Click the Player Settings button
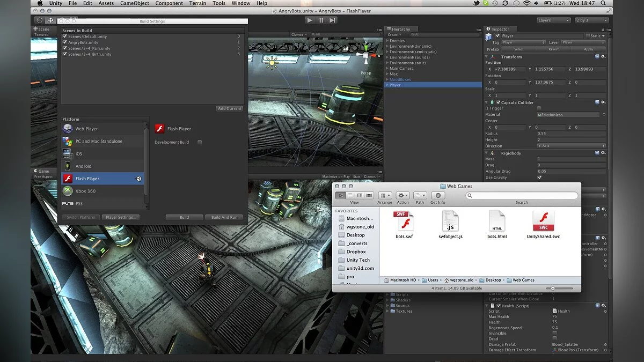644x362 pixels. coord(122,217)
